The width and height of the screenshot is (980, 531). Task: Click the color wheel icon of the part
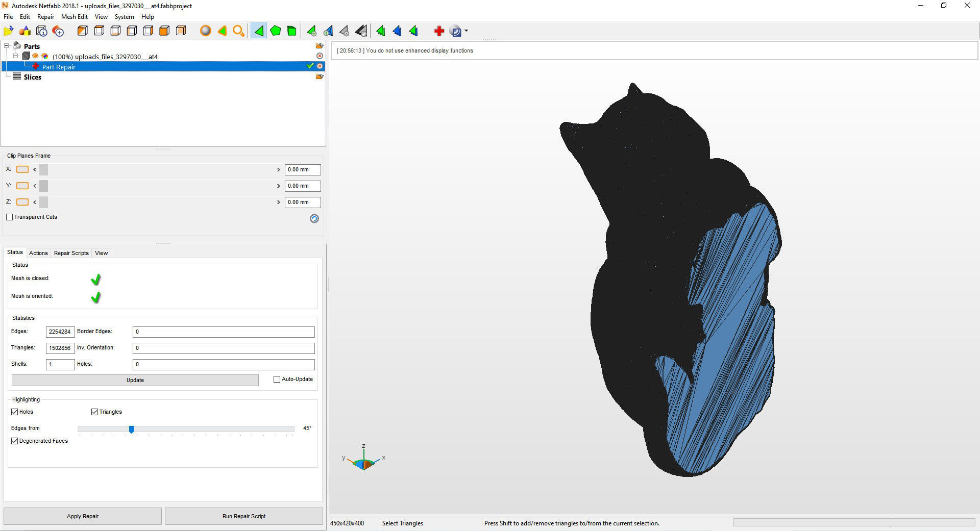[45, 56]
